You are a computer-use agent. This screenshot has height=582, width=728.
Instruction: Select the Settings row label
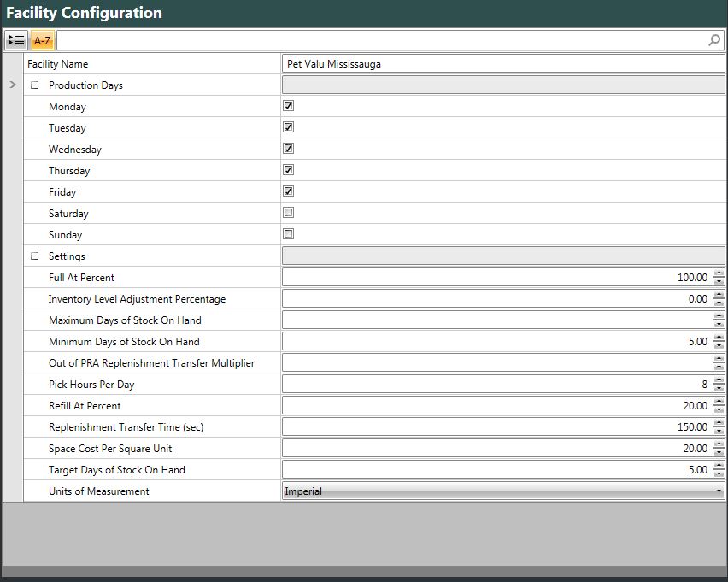point(67,256)
